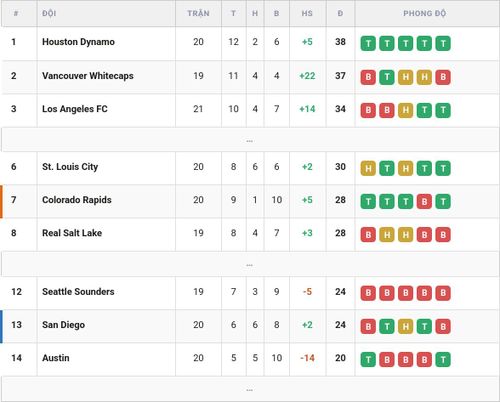Image resolution: width=500 pixels, height=402 pixels.
Task: Expand hidden rows between positions 8 and 12
Action: pos(250,264)
